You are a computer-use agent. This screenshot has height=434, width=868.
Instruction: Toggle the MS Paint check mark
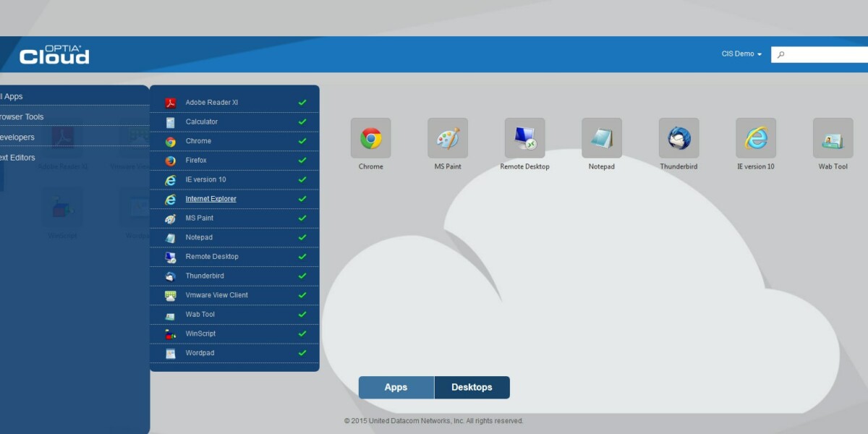click(302, 218)
